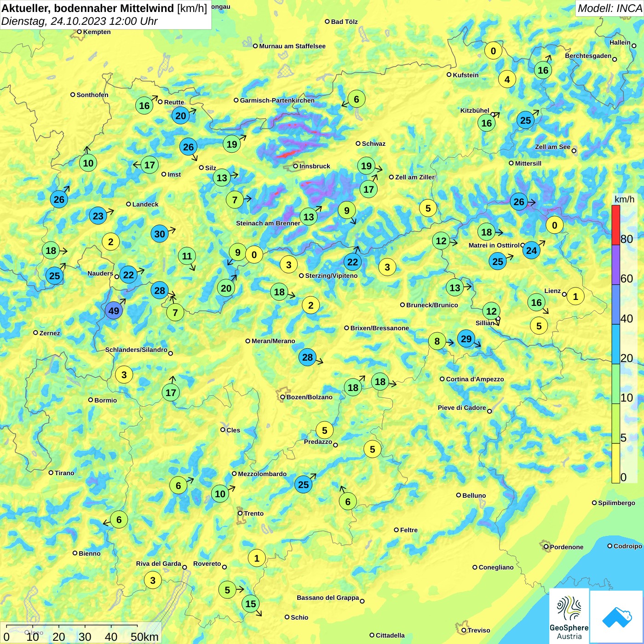Click the 12 km/h marker above Sillian
This screenshot has width=644, height=644.
click(x=491, y=311)
